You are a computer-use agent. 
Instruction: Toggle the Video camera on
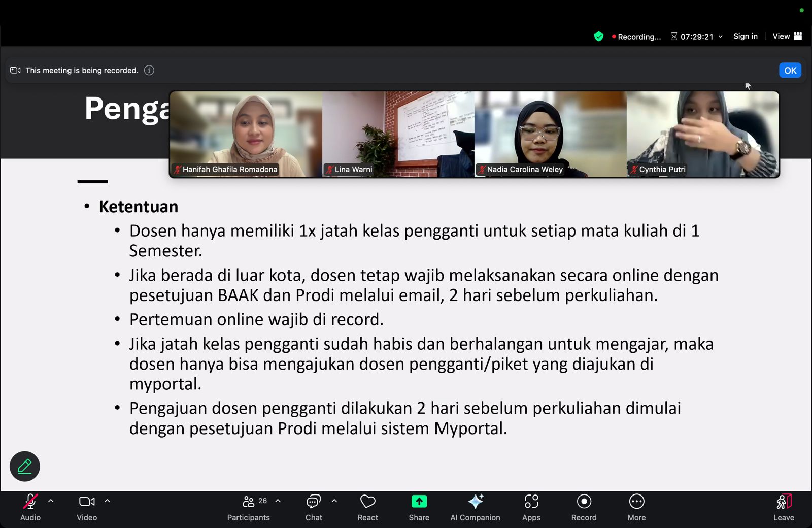[87, 507]
